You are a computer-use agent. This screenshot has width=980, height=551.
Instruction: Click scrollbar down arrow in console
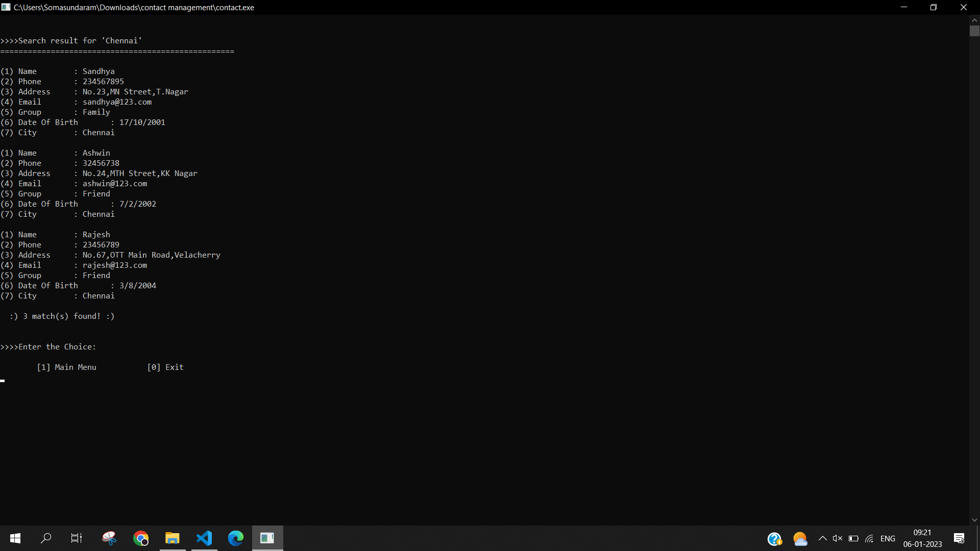(974, 520)
